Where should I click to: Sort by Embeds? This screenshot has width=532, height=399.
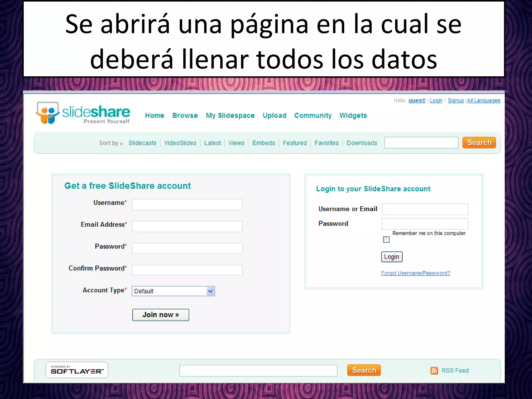pos(264,143)
